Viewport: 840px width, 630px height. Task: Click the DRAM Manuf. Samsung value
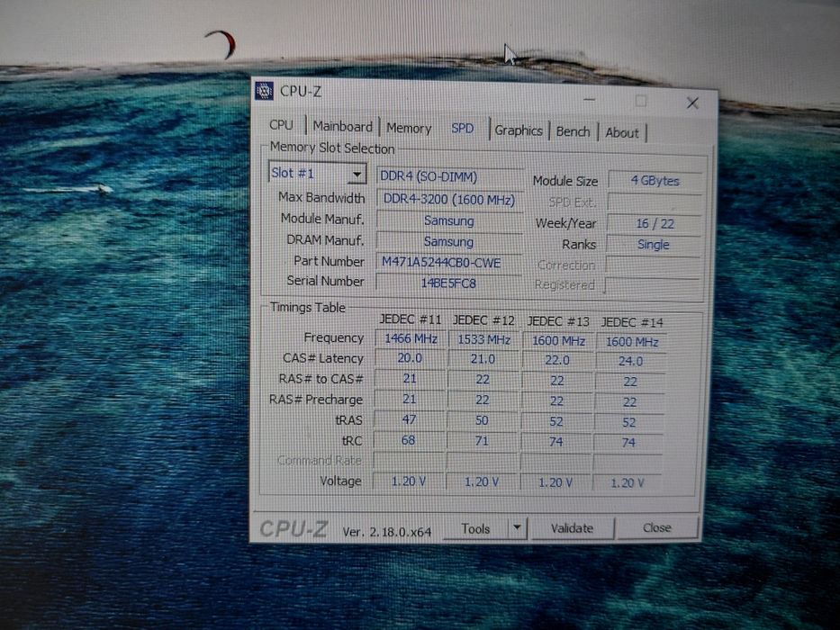449,241
